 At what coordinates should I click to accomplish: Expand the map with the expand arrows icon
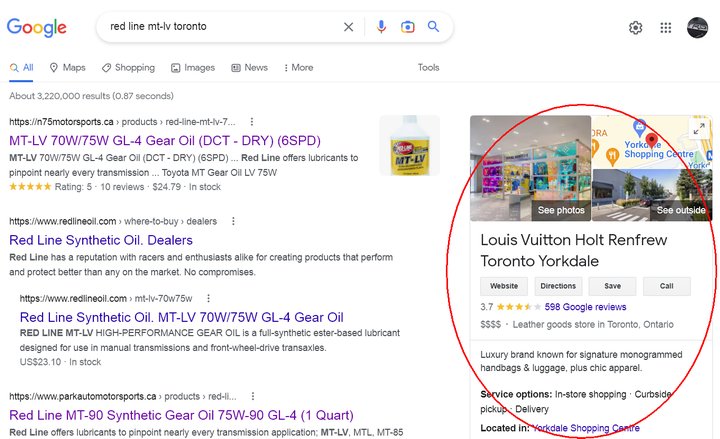(699, 129)
